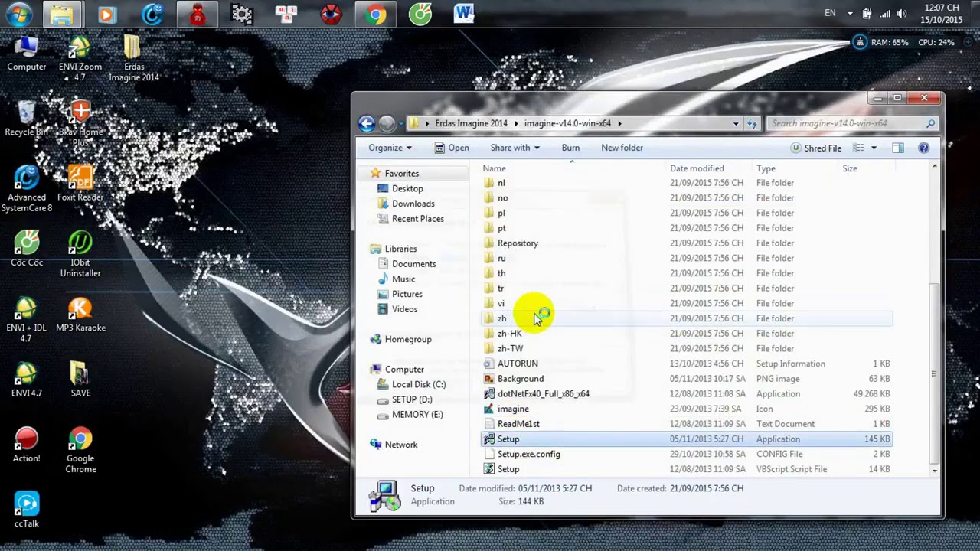The width and height of the screenshot is (980, 551).
Task: Select the Action! desktop shortcut
Action: 26,445
